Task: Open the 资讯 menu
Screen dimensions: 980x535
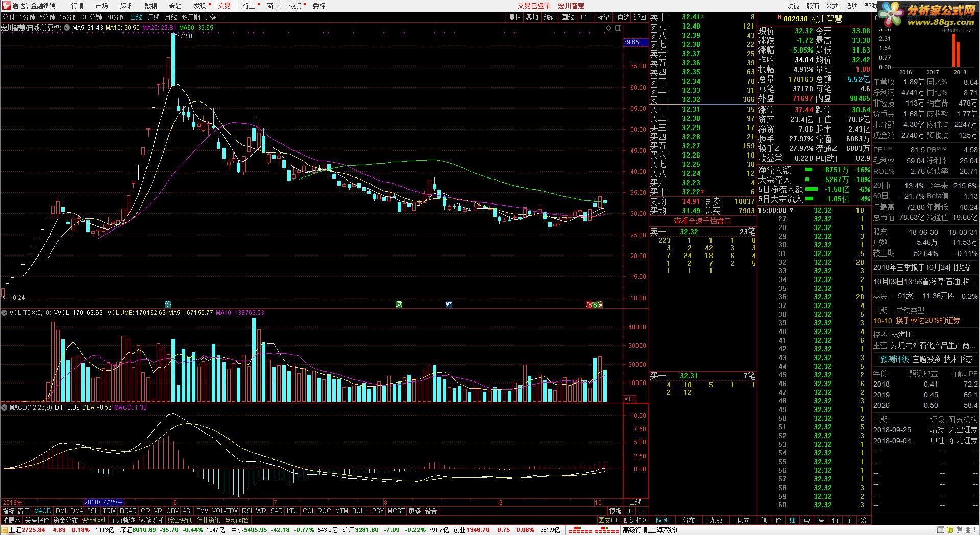Action: [126, 6]
